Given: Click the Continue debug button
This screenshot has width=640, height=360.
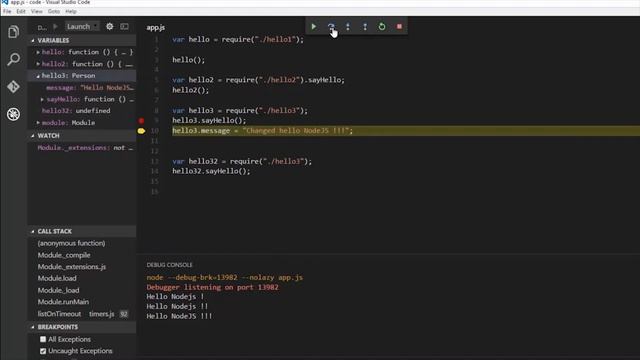Looking at the screenshot, I should [x=313, y=27].
